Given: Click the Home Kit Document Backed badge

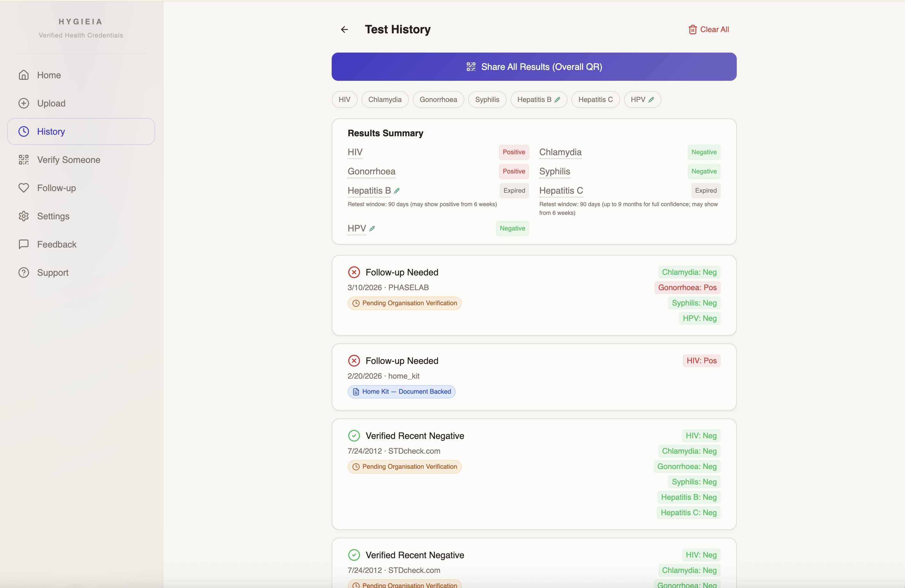Looking at the screenshot, I should (x=401, y=391).
